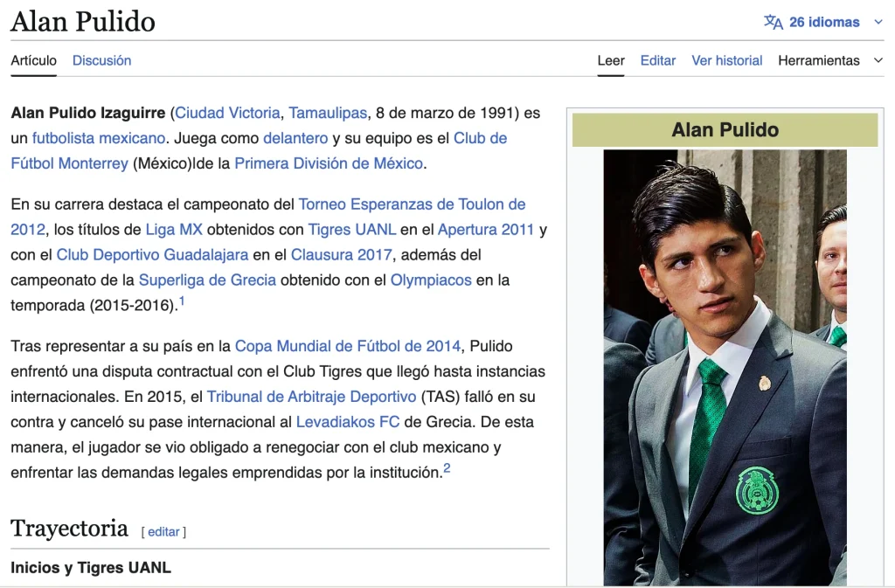
Task: Open the Ver historial tab
Action: 726,60
